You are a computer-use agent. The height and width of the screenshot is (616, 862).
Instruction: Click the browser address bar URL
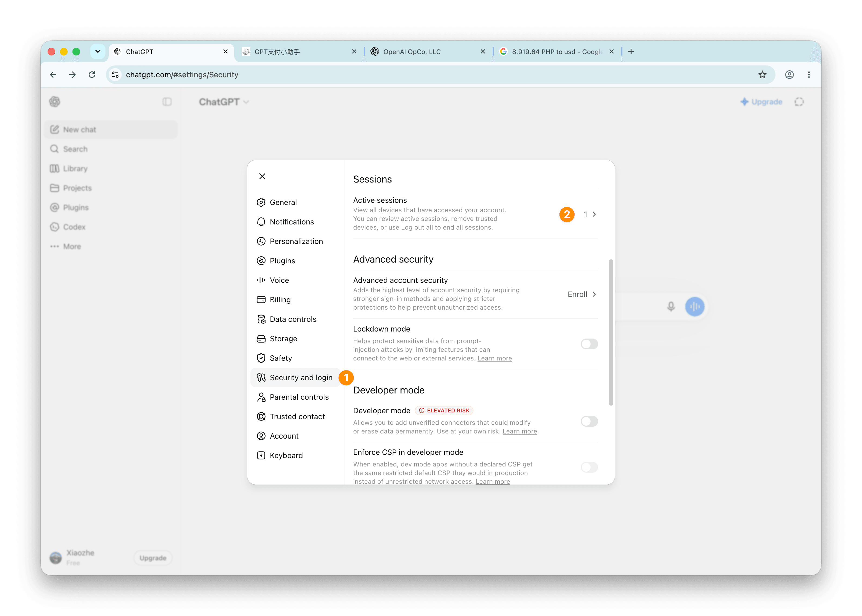[x=182, y=75]
